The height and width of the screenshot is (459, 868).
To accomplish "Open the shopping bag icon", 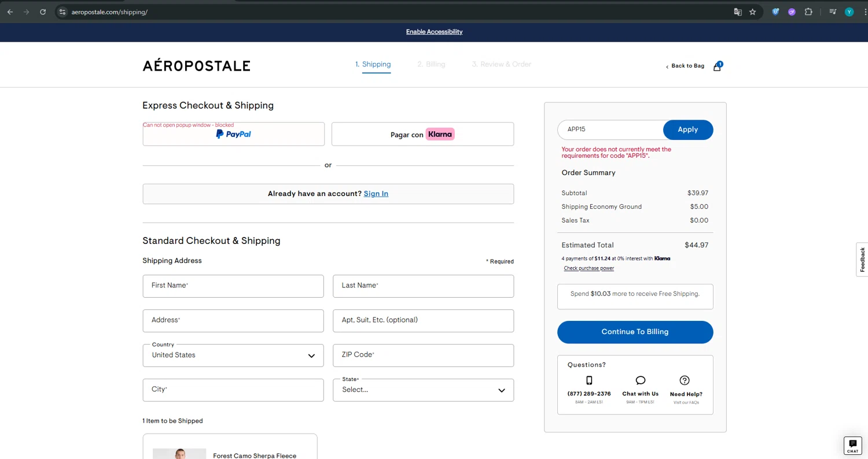I will 718,66.
